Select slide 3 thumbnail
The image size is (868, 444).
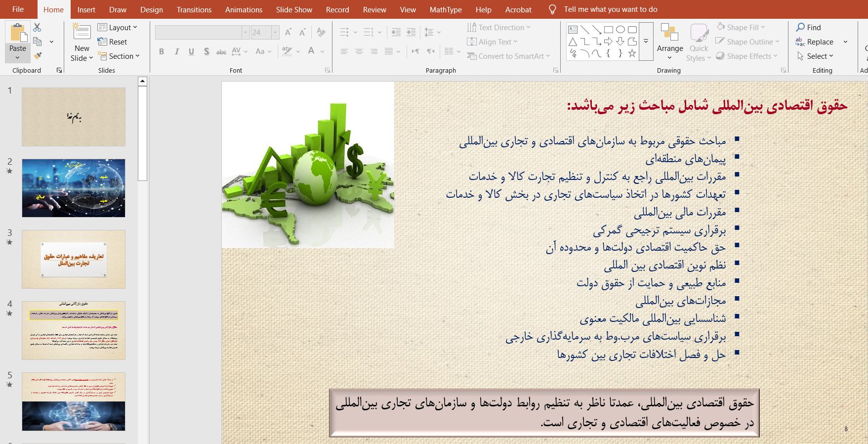point(74,259)
